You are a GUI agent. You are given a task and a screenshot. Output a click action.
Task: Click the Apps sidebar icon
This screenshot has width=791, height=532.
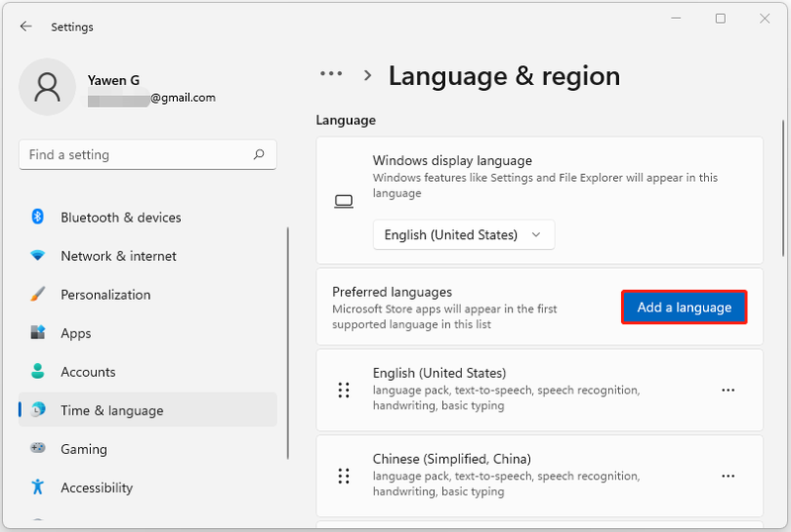(x=38, y=332)
